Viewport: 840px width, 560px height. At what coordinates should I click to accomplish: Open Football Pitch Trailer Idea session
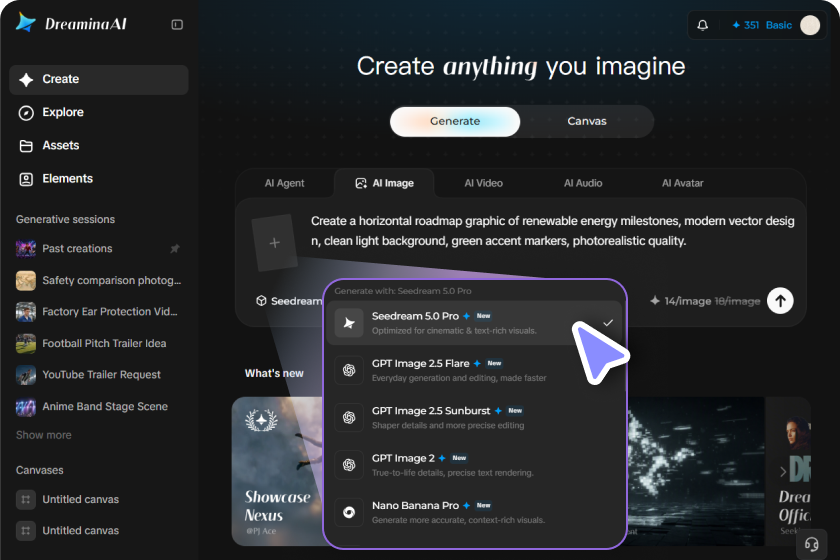point(99,344)
